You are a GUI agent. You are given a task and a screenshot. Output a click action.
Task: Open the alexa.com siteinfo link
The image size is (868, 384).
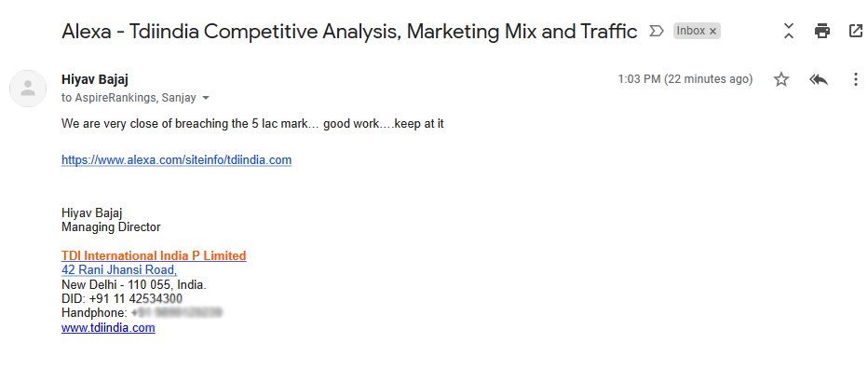176,159
